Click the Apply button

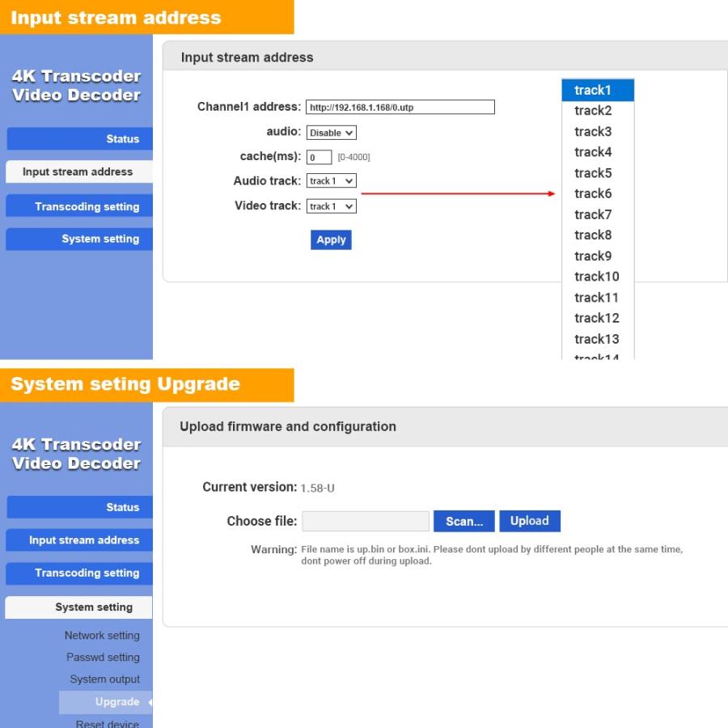click(331, 239)
